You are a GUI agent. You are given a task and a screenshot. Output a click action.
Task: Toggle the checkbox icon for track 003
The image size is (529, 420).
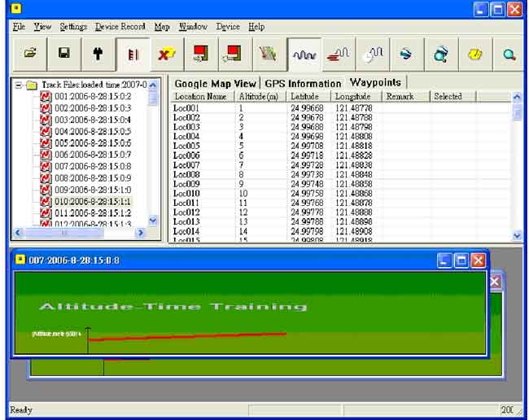pos(46,120)
